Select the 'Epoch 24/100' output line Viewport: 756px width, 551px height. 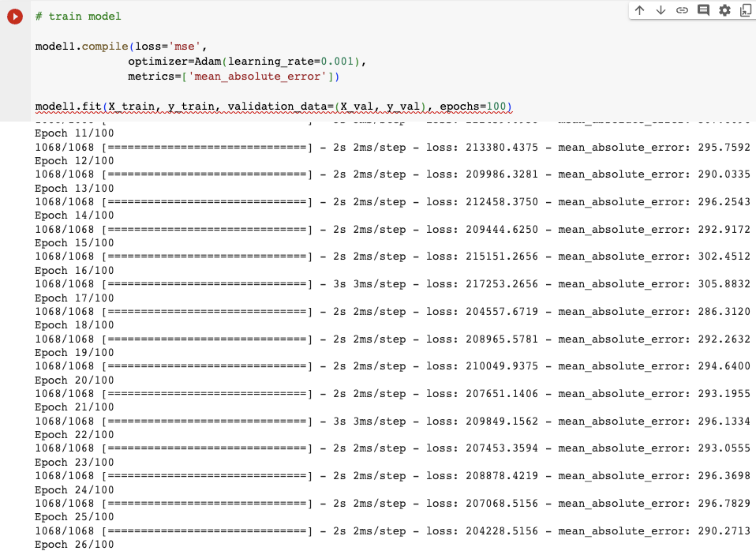point(74,489)
